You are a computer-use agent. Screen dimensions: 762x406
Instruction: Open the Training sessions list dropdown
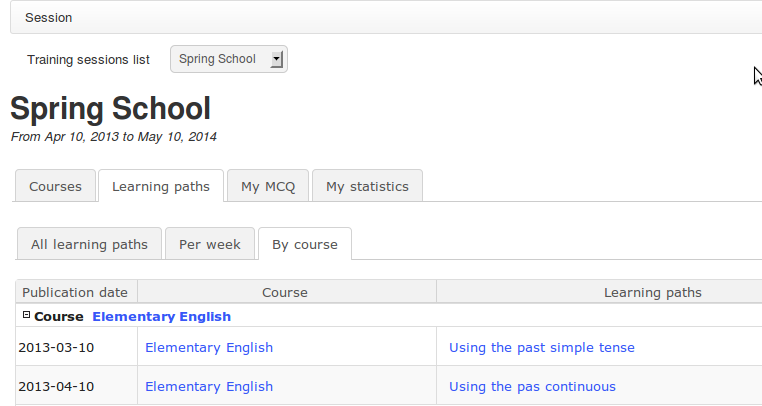point(228,59)
